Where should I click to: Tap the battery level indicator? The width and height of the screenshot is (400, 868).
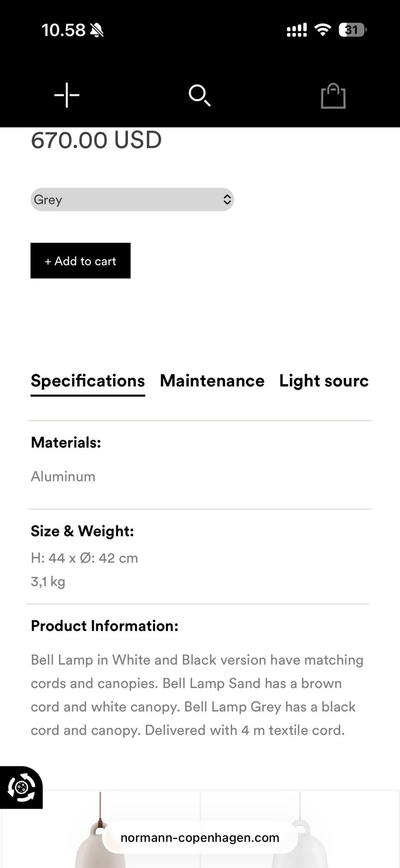pyautogui.click(x=352, y=30)
